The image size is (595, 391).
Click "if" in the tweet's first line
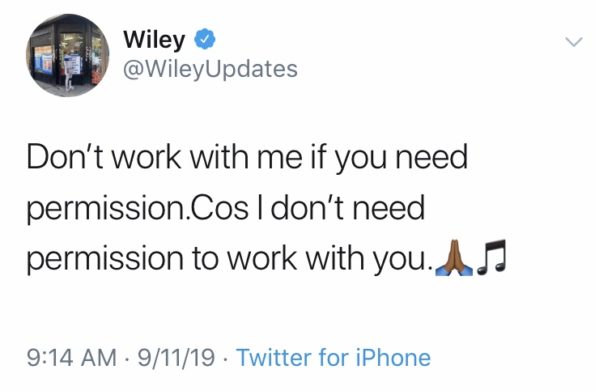320,156
